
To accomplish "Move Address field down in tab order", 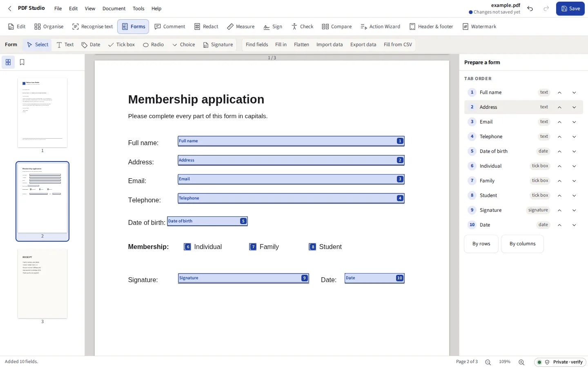I will pos(574,107).
